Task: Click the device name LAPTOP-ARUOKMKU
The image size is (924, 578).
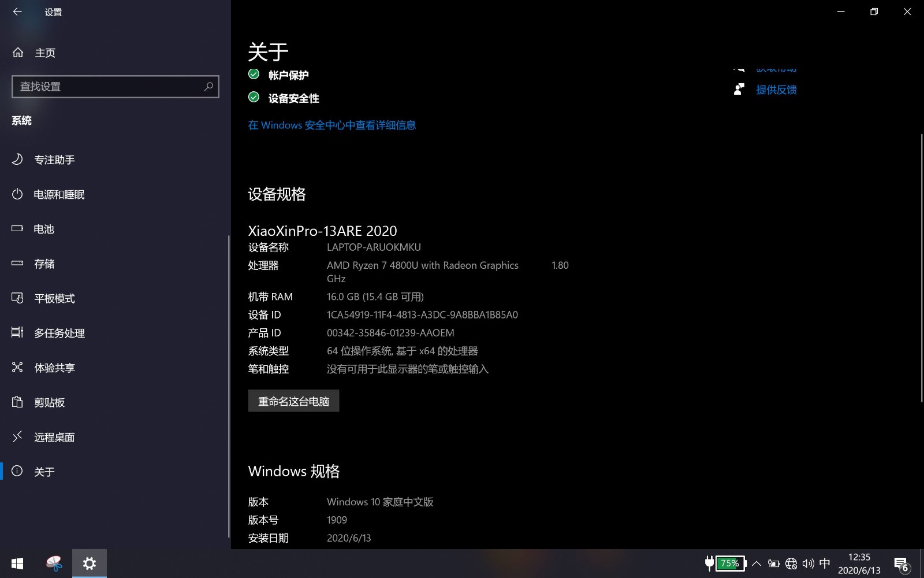Action: click(374, 247)
